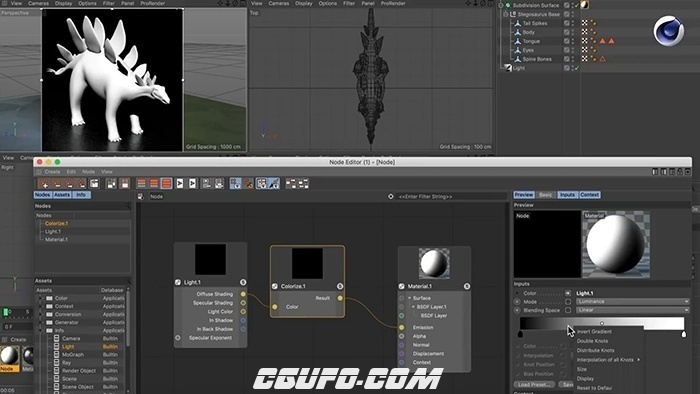Click the triangle tag on Tongue object

(x=603, y=41)
